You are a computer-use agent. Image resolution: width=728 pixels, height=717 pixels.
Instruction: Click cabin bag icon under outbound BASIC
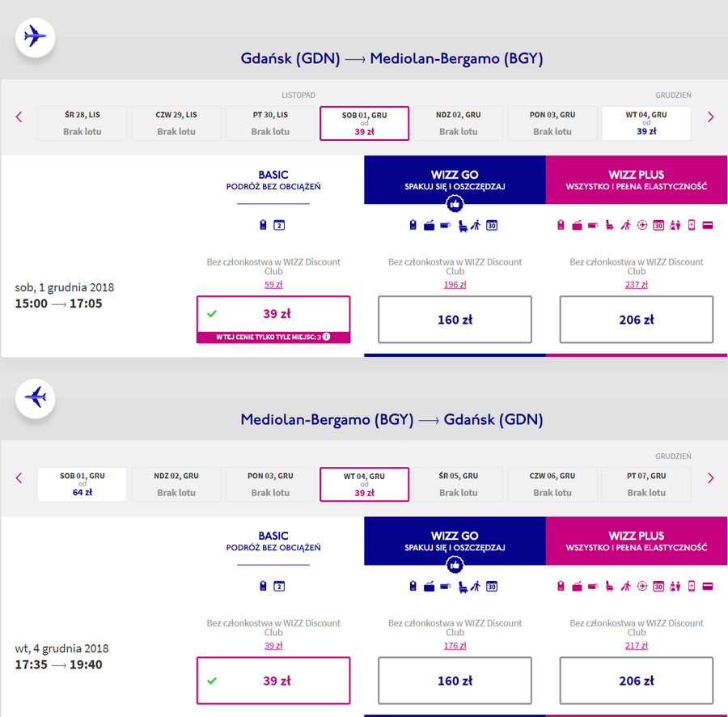click(263, 225)
